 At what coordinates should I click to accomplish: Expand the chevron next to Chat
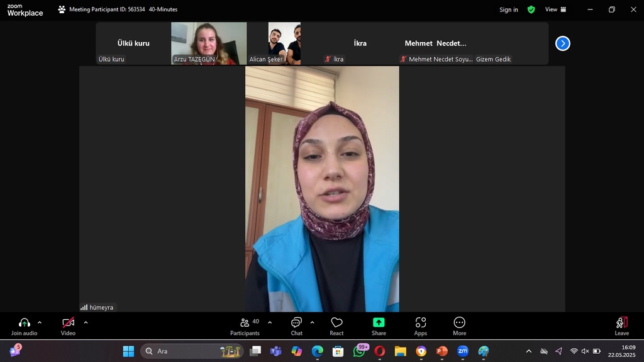point(312,322)
